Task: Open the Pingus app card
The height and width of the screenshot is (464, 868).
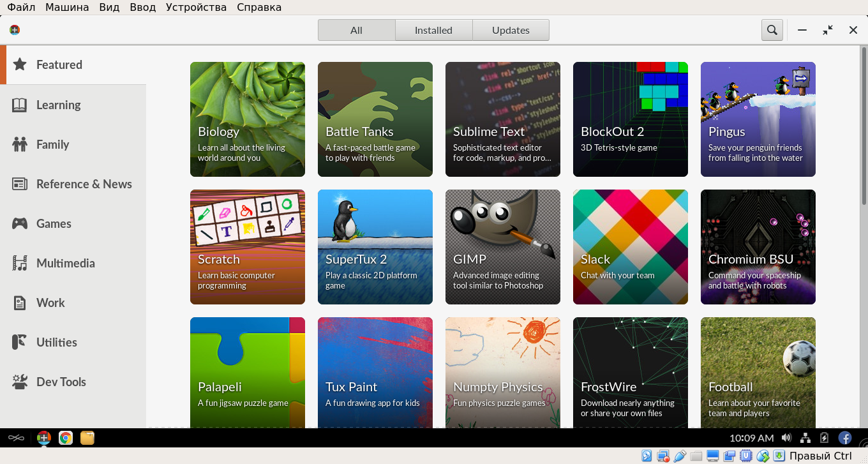Action: pos(758,119)
